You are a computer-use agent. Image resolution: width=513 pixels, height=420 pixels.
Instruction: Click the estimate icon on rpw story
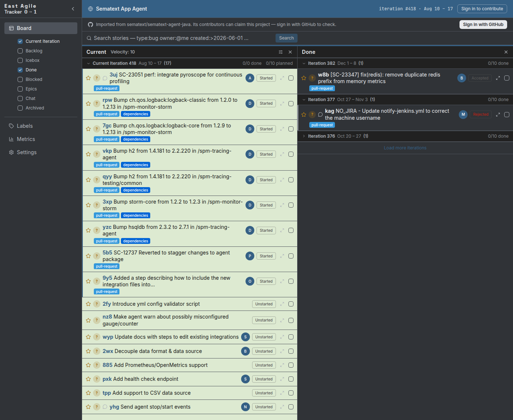(96, 104)
